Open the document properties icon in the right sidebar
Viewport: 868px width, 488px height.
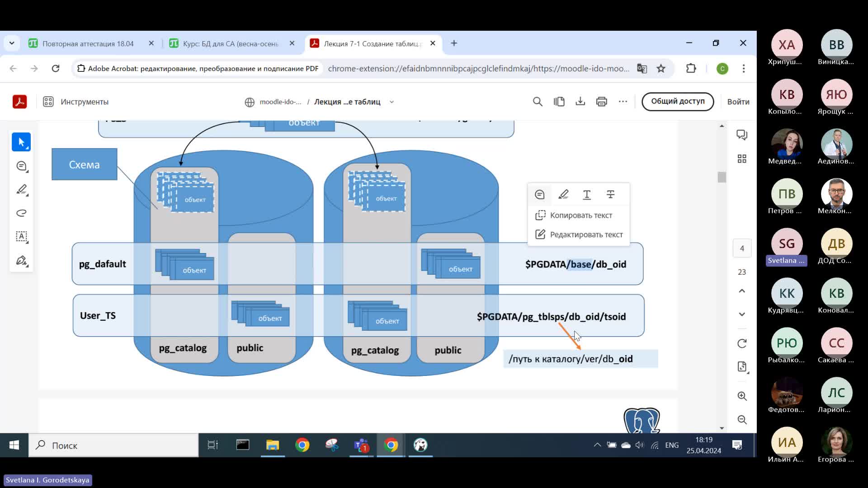click(x=742, y=366)
